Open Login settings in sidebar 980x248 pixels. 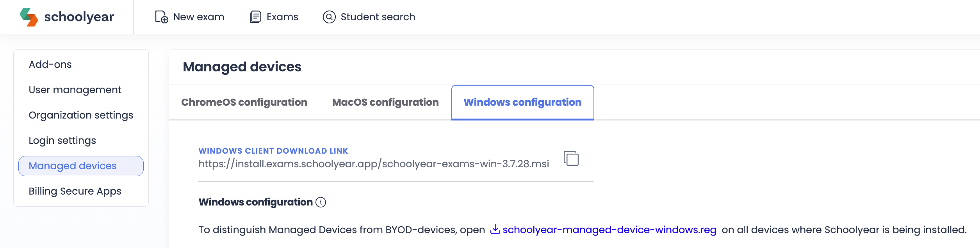pyautogui.click(x=62, y=140)
